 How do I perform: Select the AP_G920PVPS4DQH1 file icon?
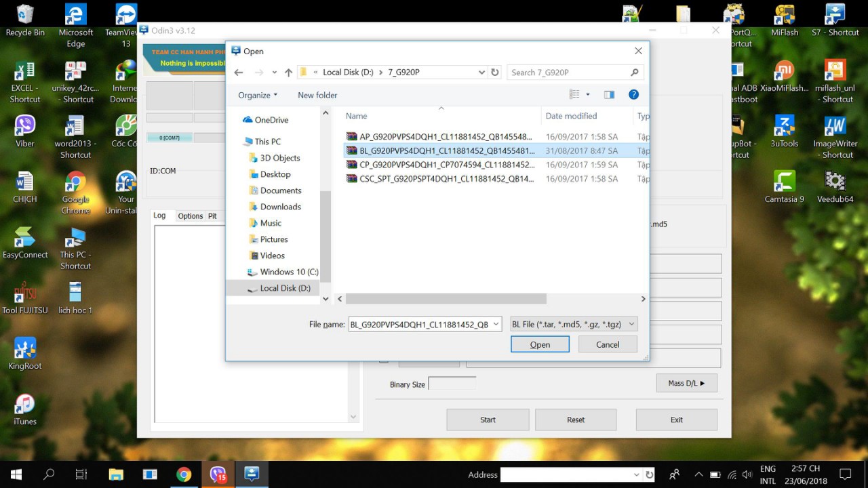point(351,137)
